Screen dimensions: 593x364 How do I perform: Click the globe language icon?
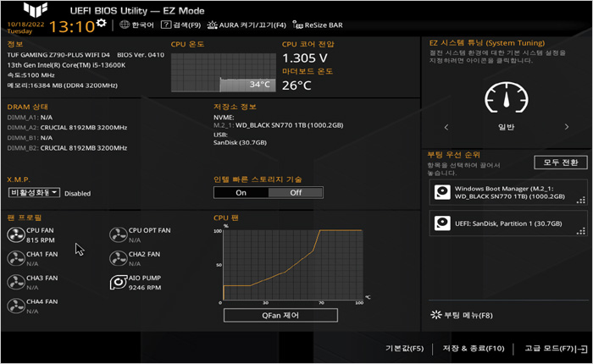[x=125, y=25]
